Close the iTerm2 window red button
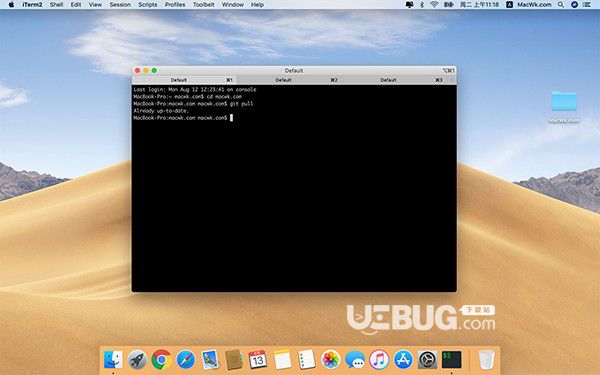 [x=137, y=70]
